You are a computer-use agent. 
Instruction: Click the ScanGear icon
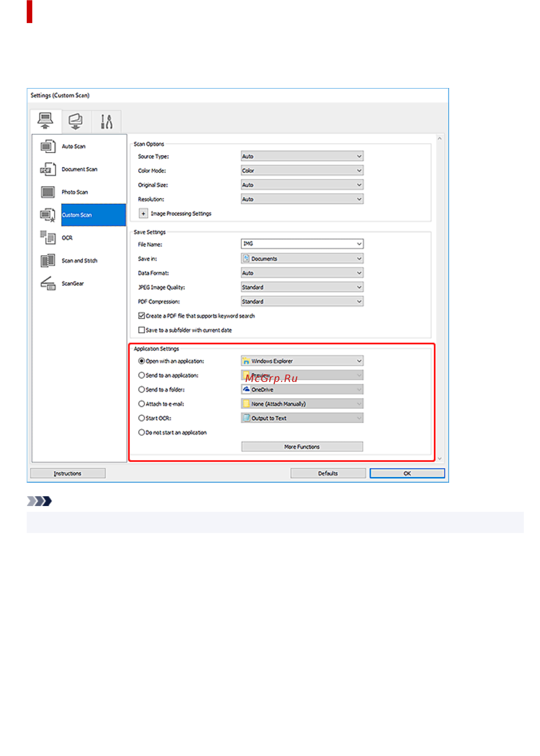[48, 284]
